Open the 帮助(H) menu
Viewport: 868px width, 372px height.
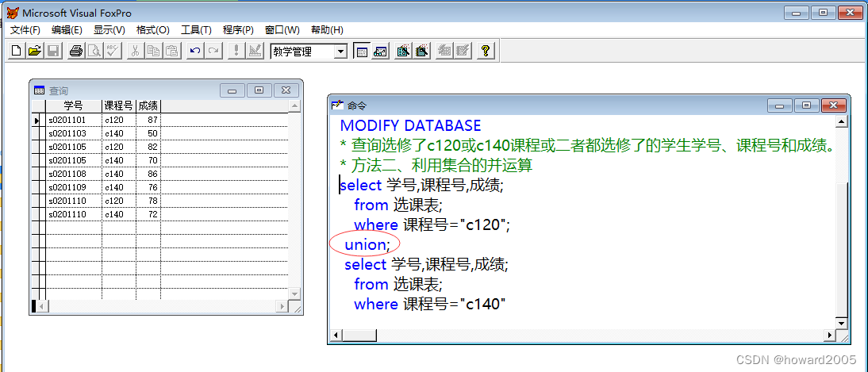(327, 30)
